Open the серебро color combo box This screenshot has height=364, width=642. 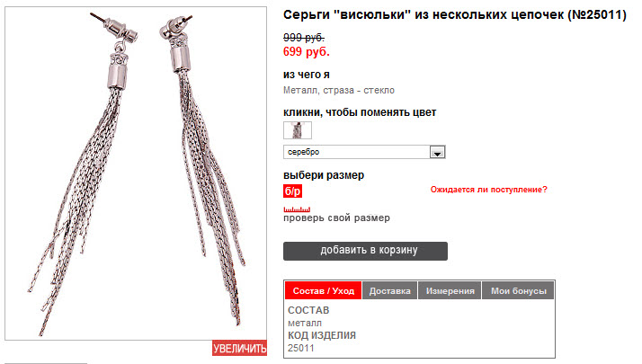tap(364, 152)
